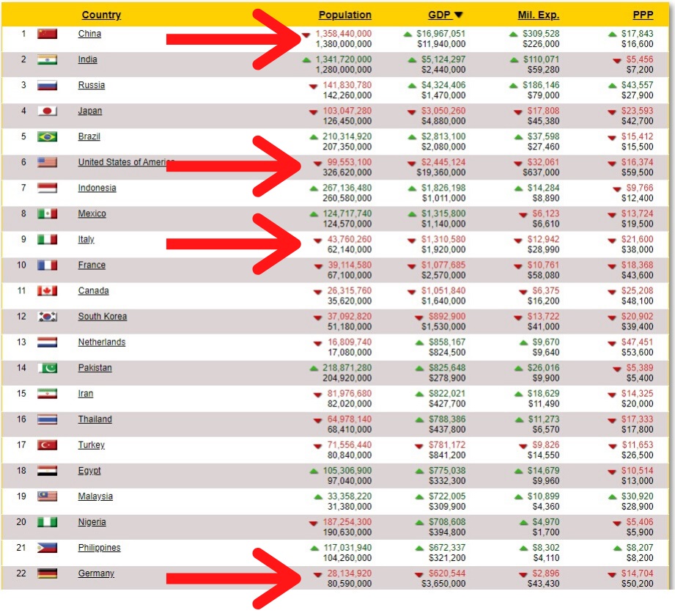Click the Malaysia flag icon
Viewport: 675px width, 616px height.
47,496
